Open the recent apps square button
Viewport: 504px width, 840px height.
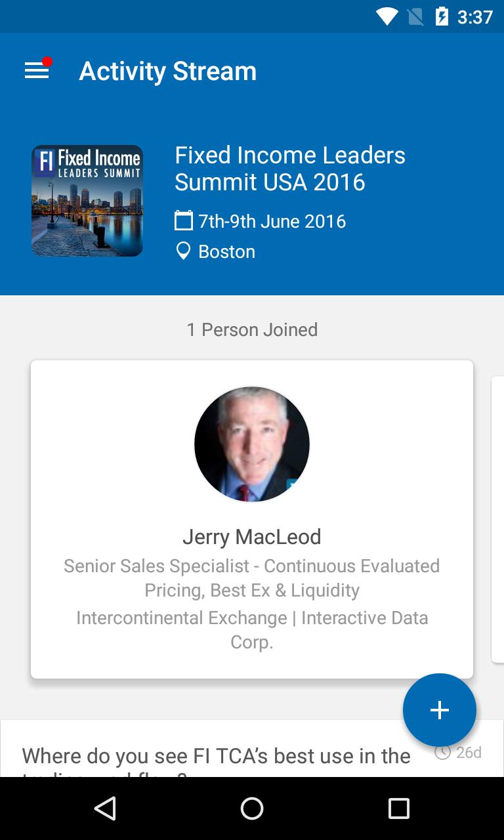tap(398, 808)
